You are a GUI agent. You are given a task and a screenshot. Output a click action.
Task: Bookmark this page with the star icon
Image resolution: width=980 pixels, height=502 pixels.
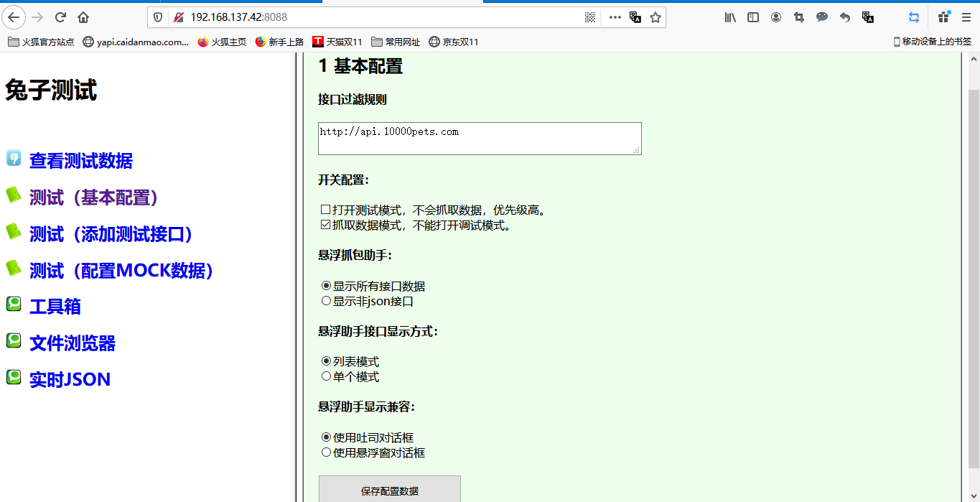click(x=655, y=17)
